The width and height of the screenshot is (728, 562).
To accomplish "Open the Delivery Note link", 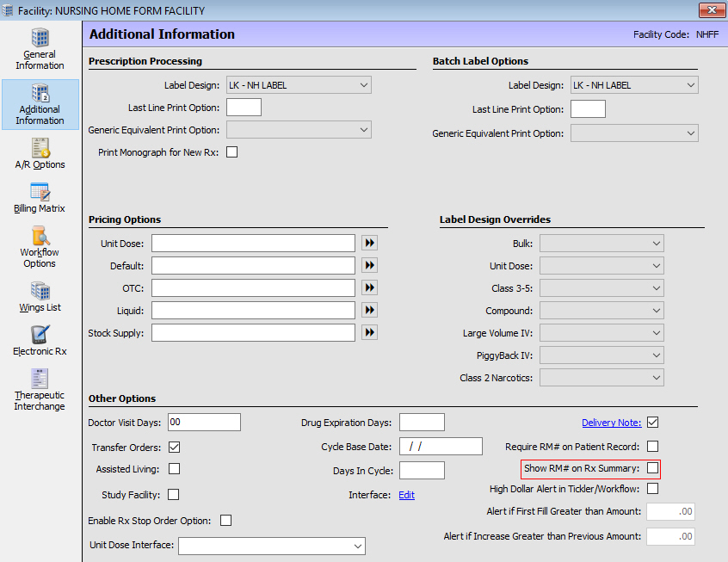I will pos(611,423).
